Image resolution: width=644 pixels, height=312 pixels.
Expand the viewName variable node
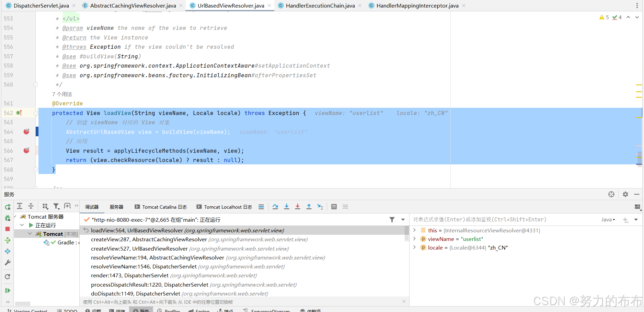click(414, 239)
